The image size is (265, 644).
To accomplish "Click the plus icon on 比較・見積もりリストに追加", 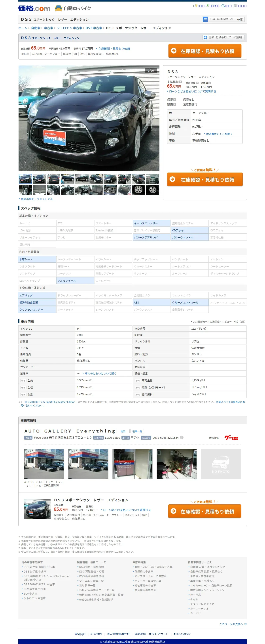I will (205, 37).
